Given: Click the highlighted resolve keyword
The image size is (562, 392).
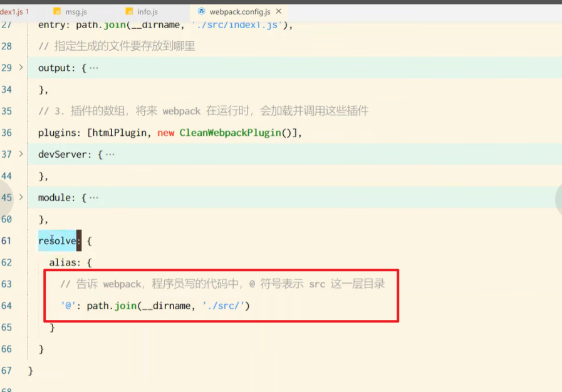Looking at the screenshot, I should pos(56,240).
